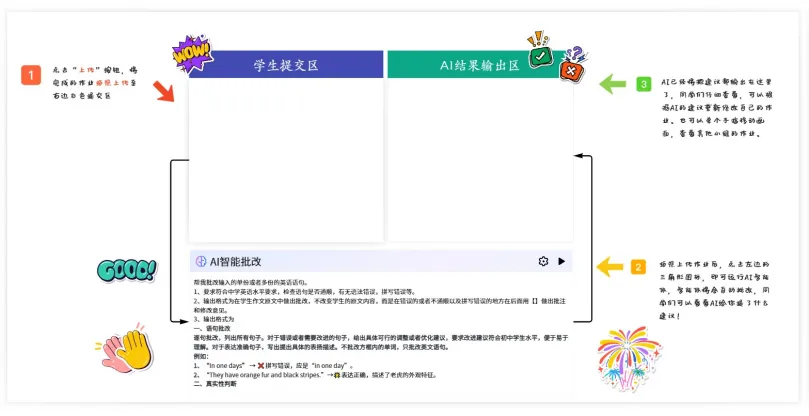Click the bold line '二、真实性判断'

point(215,385)
